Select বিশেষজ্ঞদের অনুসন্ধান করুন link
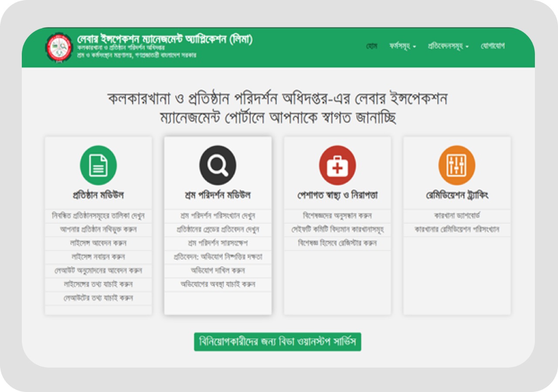 (337, 216)
